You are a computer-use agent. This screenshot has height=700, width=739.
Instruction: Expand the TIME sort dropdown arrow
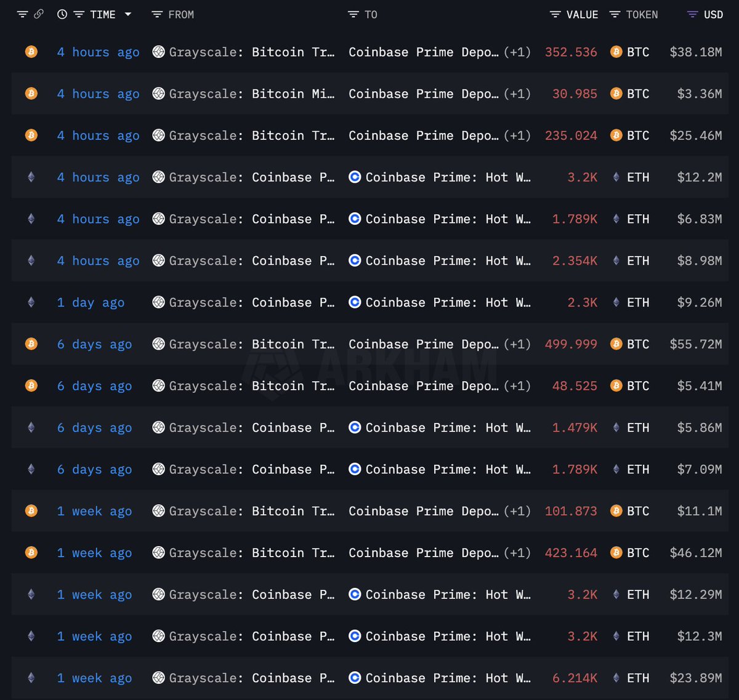pyautogui.click(x=128, y=14)
